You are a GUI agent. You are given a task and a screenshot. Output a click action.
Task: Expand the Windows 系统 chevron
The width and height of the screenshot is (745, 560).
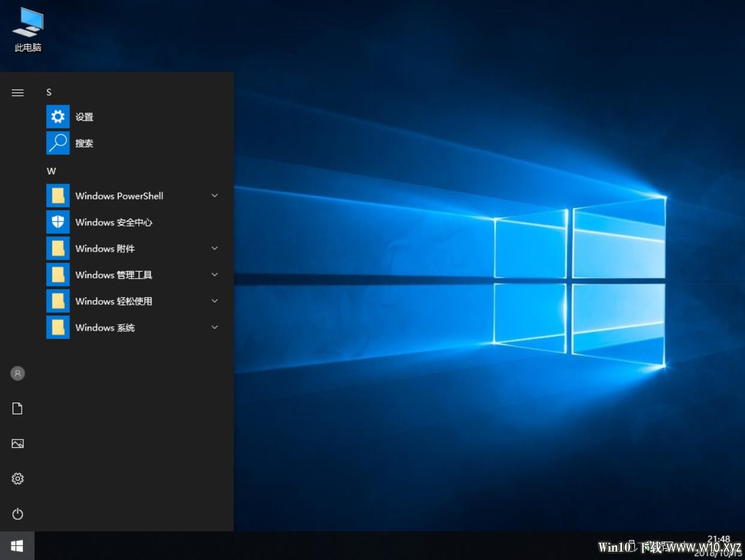click(x=215, y=328)
